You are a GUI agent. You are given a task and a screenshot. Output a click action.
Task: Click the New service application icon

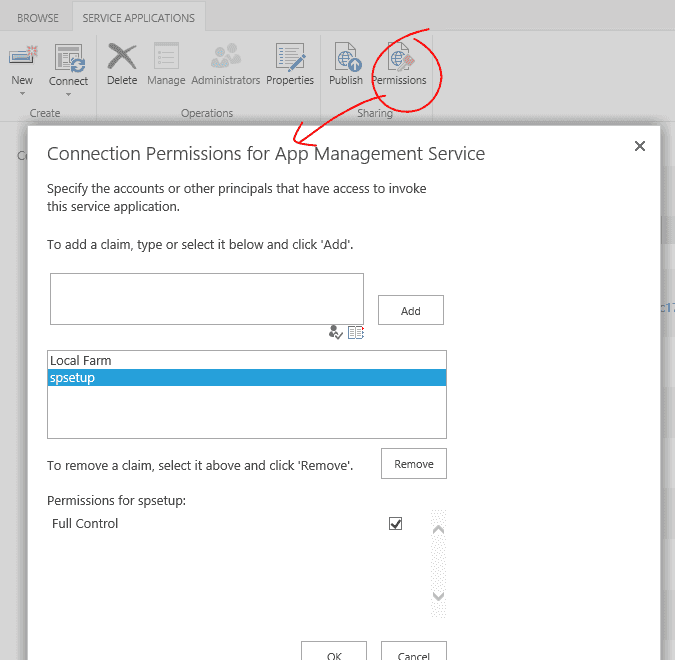coord(22,58)
